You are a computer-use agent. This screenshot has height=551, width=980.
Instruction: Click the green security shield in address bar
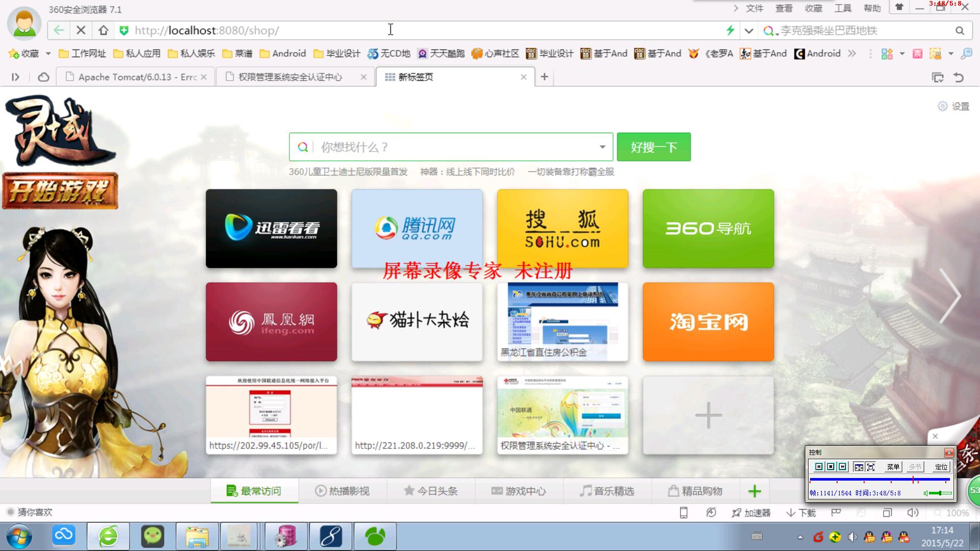pyautogui.click(x=124, y=31)
